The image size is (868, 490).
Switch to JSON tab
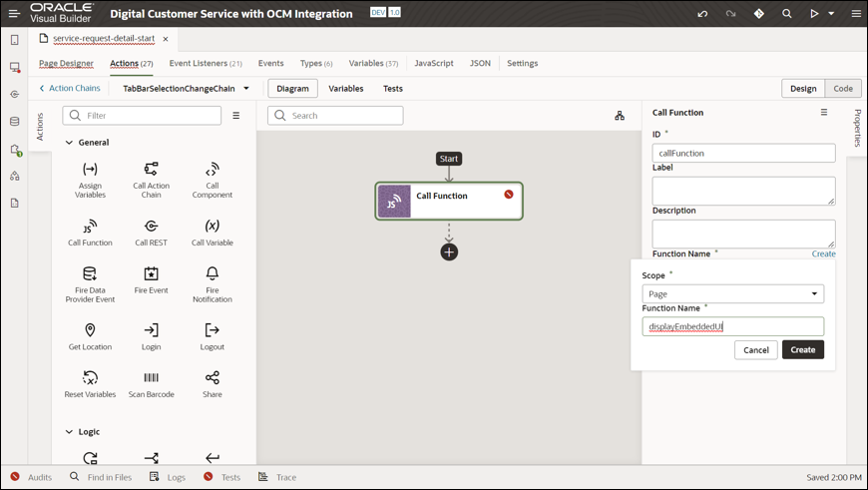click(480, 63)
